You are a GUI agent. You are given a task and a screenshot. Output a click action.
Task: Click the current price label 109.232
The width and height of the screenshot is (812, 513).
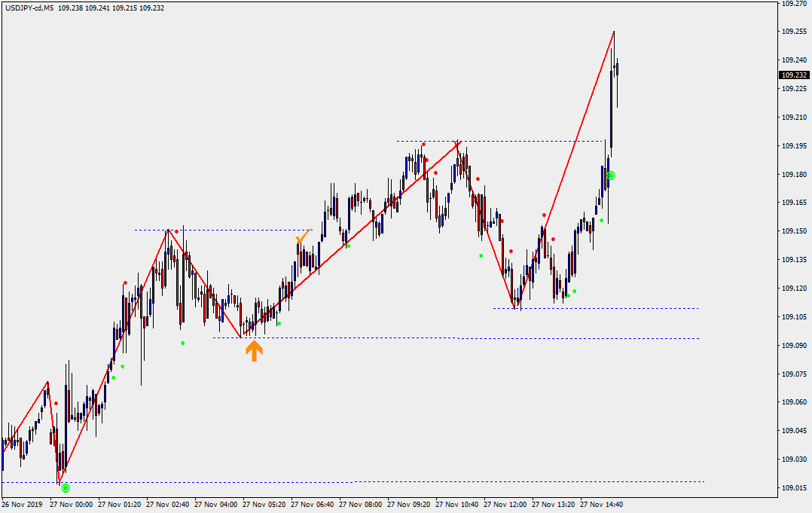tap(794, 75)
